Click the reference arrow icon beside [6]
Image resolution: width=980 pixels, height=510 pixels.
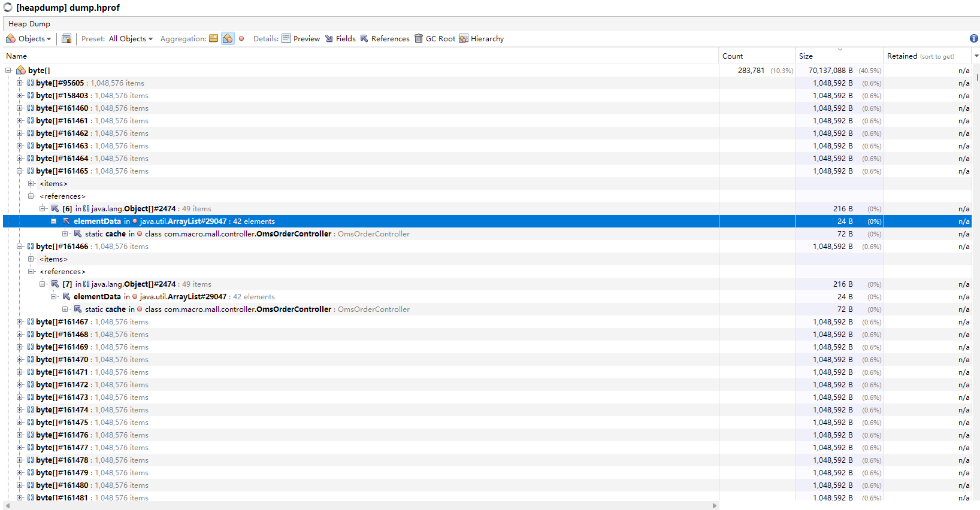click(55, 208)
